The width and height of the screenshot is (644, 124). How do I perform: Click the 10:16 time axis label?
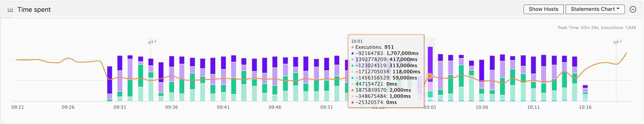pyautogui.click(x=585, y=107)
